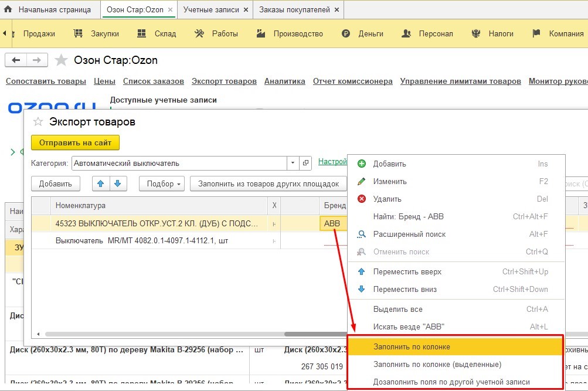Close the Учетные записи tab
The height and width of the screenshot is (391, 588).
(246, 10)
